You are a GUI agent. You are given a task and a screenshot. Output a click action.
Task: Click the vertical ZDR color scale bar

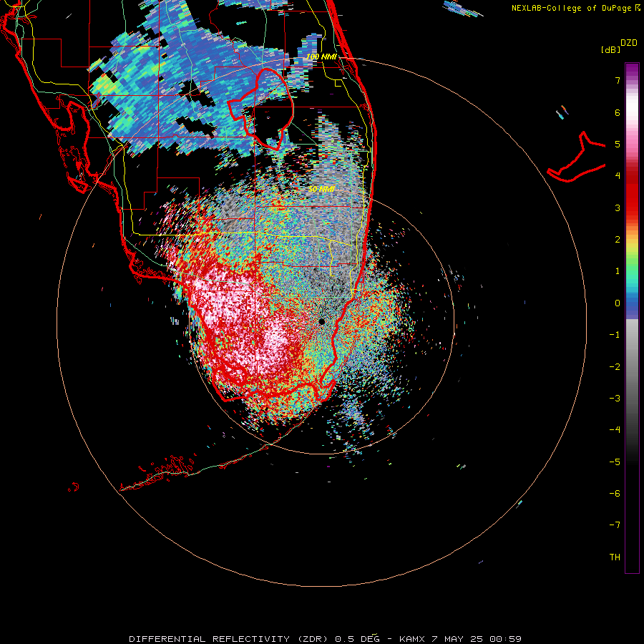click(x=632, y=318)
